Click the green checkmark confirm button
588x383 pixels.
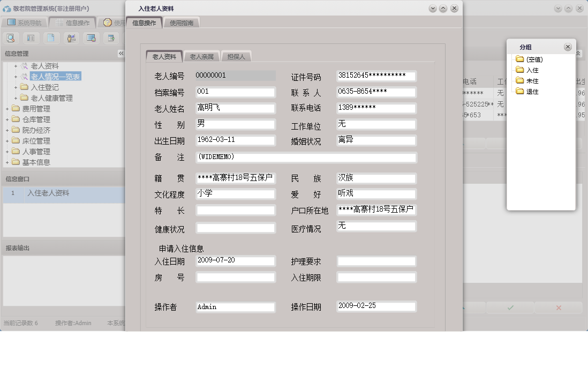pos(509,307)
